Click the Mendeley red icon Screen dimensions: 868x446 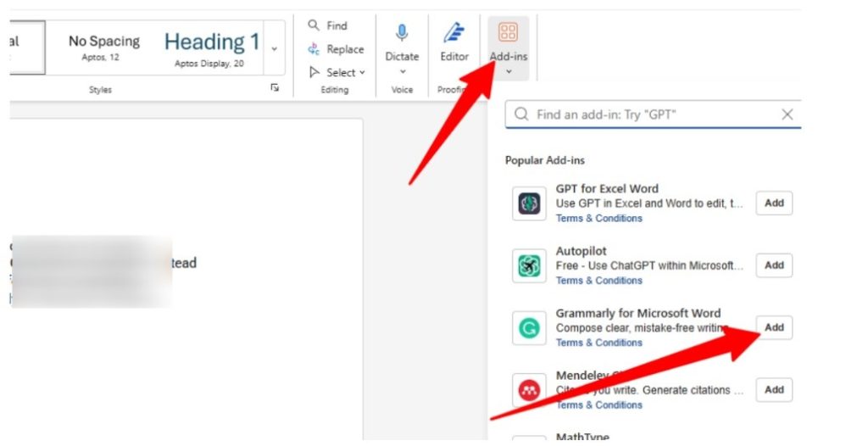point(529,390)
